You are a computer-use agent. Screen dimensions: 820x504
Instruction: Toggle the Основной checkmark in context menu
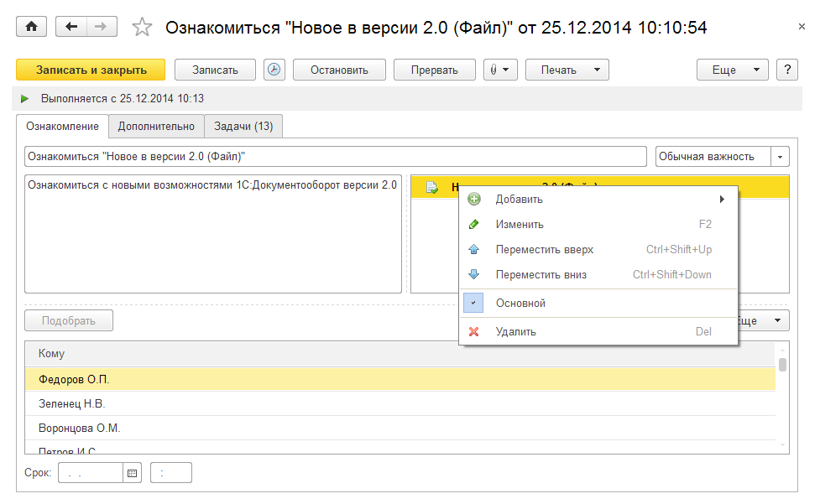[473, 303]
